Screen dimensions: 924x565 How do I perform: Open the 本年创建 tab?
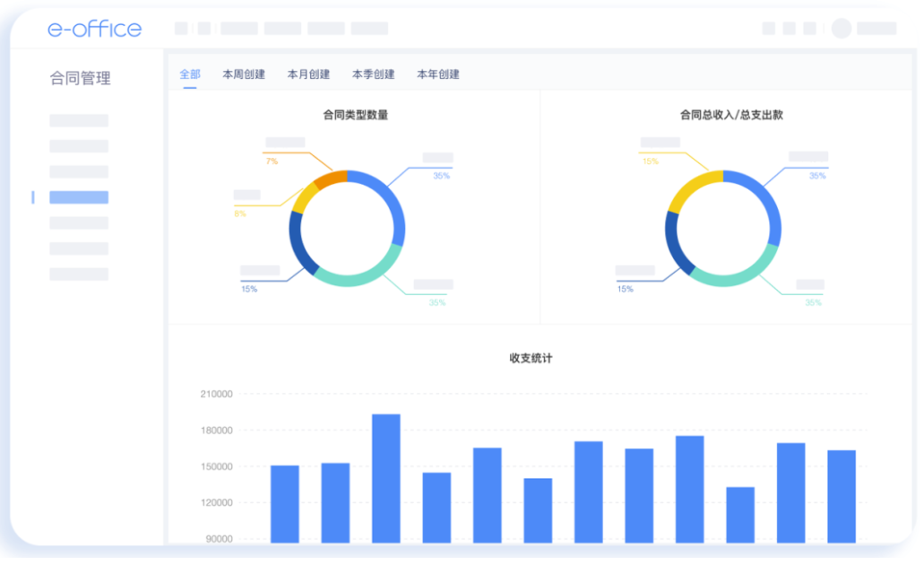point(438,74)
